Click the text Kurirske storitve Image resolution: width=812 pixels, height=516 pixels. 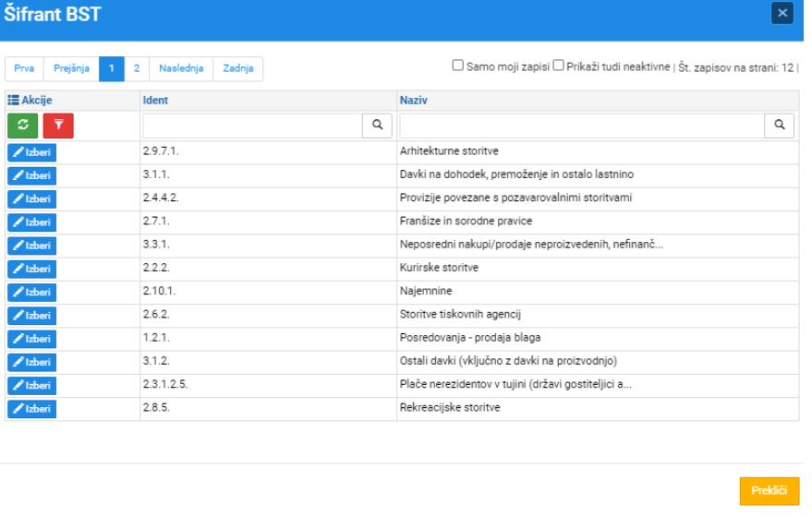(439, 268)
